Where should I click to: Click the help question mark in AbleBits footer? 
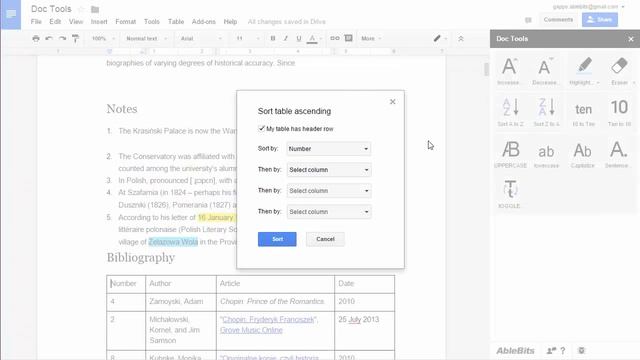563,350
